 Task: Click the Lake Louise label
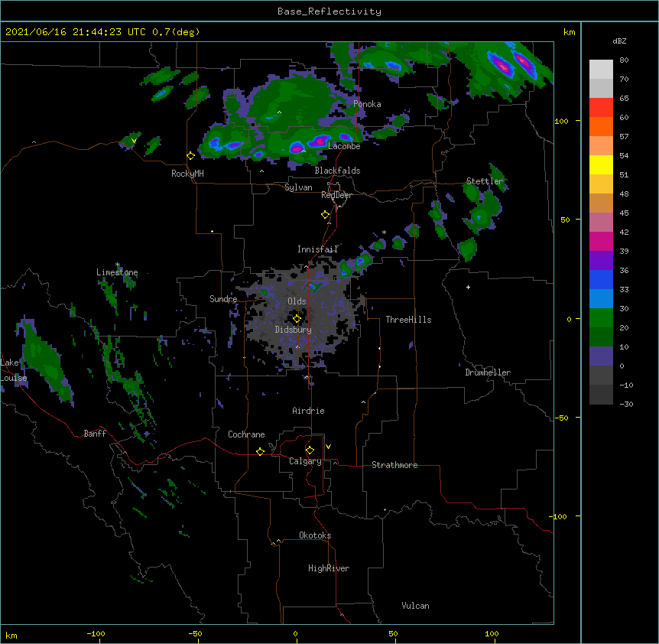pyautogui.click(x=14, y=370)
